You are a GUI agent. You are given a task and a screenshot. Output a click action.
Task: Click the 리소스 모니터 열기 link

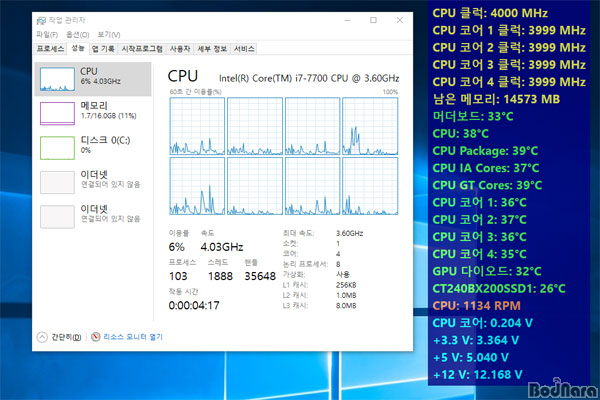(133, 337)
